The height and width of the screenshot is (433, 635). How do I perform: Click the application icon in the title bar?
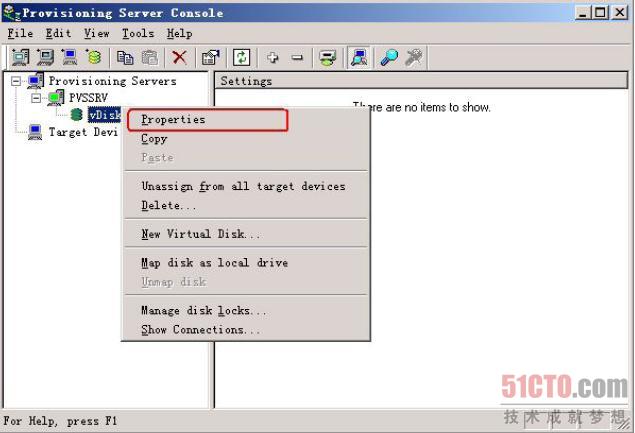click(x=11, y=13)
